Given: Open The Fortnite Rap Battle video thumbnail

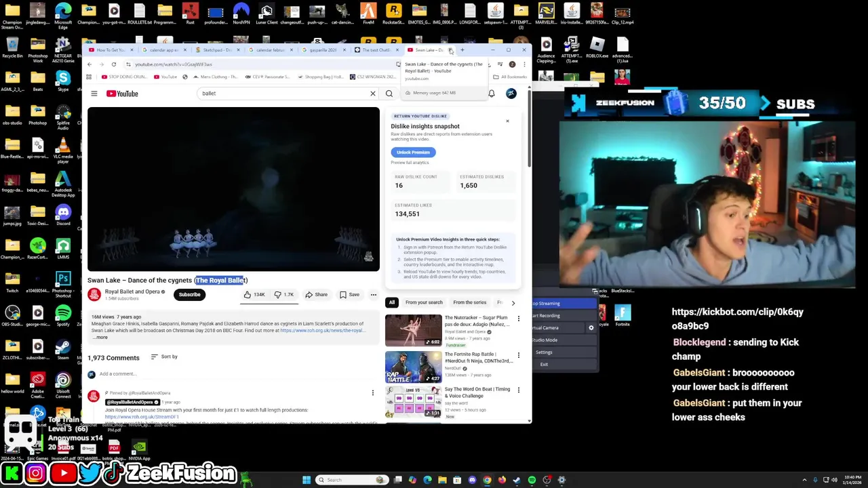Looking at the screenshot, I should (413, 367).
